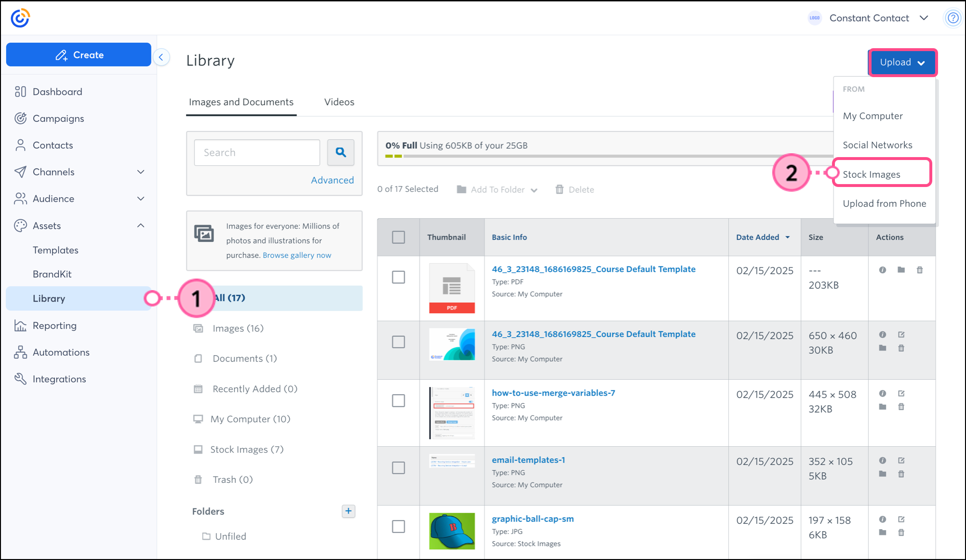
Task: Choose Stock Images from upload menu
Action: [871, 174]
